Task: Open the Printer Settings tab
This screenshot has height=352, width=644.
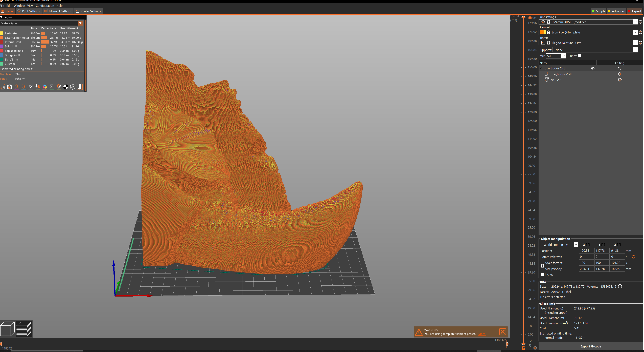Action: pos(88,11)
